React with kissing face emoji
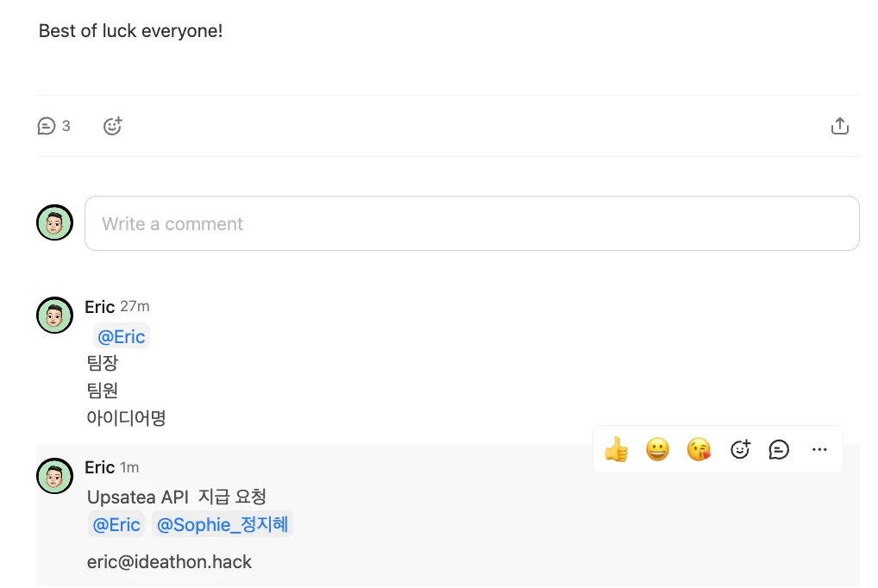The image size is (878, 588). click(699, 449)
